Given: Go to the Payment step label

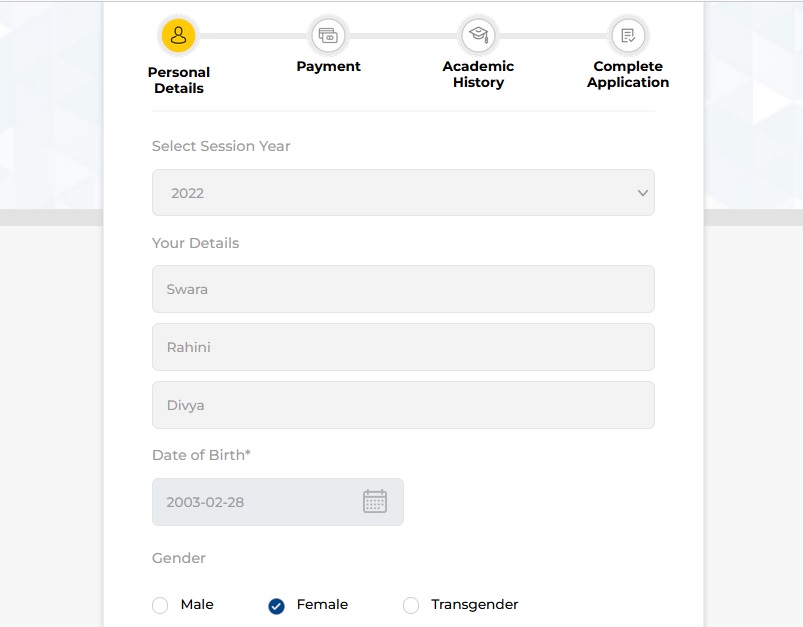Looking at the screenshot, I should point(328,67).
